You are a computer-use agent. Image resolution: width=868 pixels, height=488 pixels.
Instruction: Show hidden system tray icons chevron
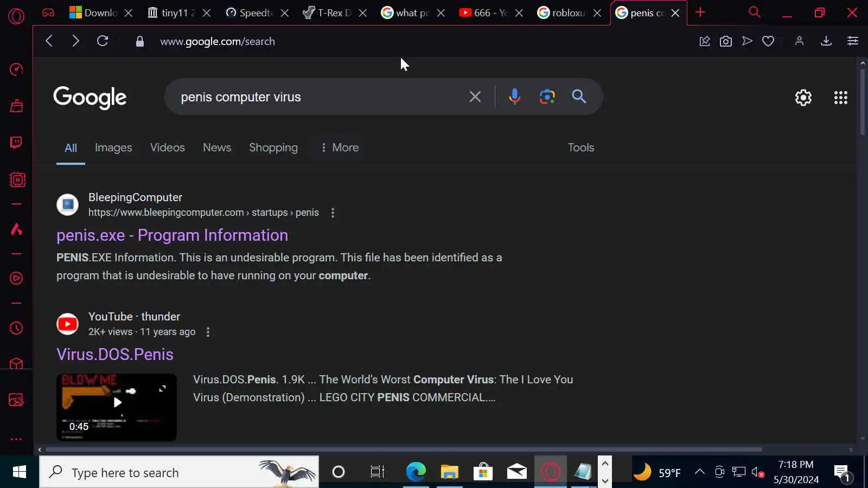coord(700,472)
